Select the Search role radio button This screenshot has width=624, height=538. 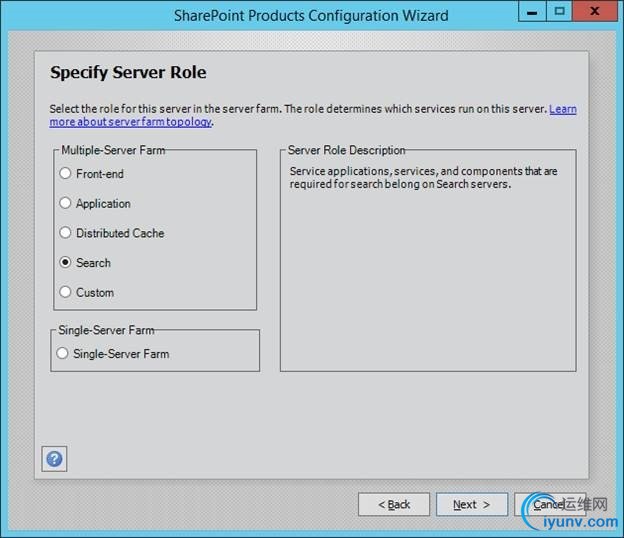(x=65, y=262)
